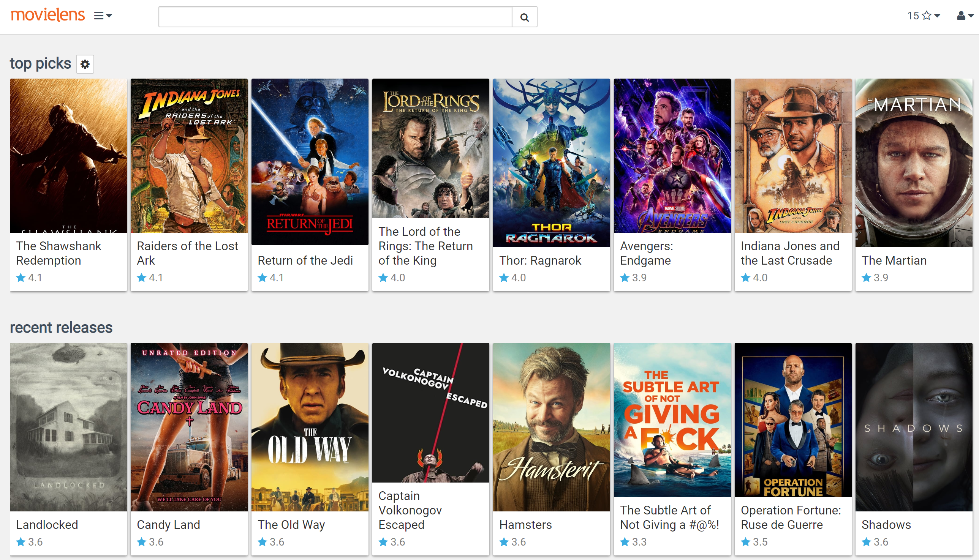Click star rating 3.9 of Avengers: Endgame

pos(633,278)
